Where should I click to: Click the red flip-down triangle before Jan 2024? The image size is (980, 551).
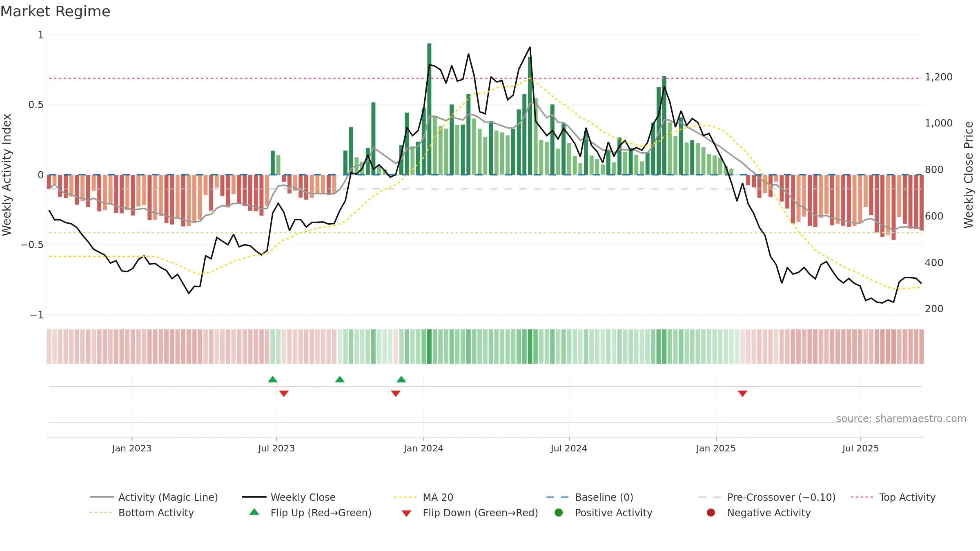click(396, 393)
